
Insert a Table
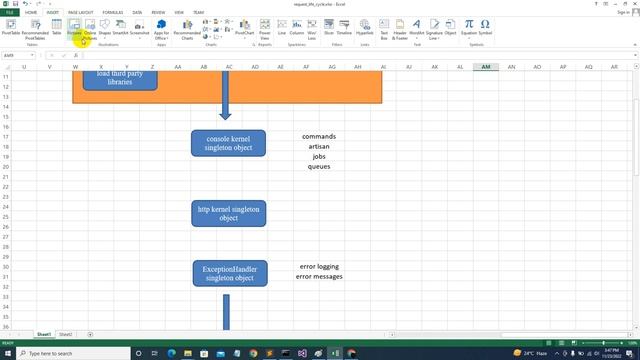tap(57, 27)
